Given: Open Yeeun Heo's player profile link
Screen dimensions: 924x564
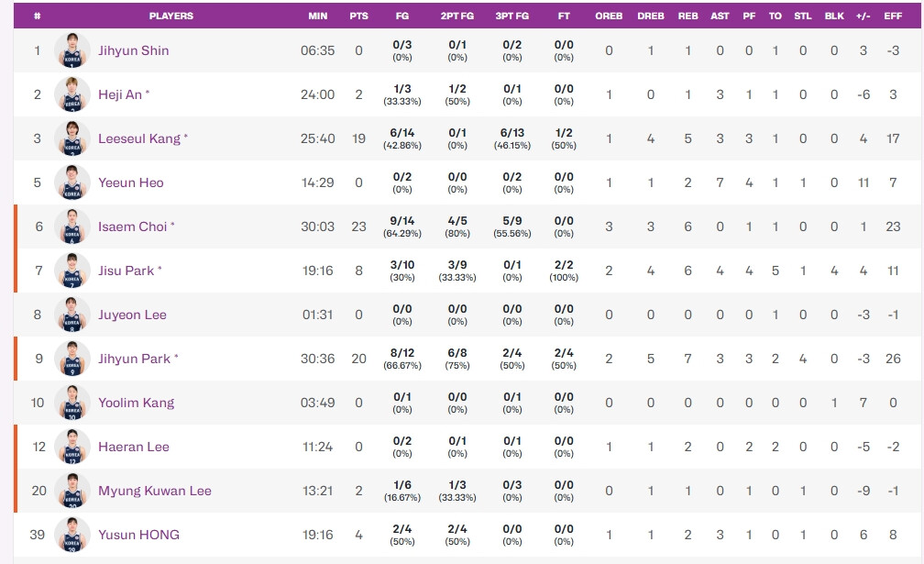Looking at the screenshot, I should click(130, 182).
